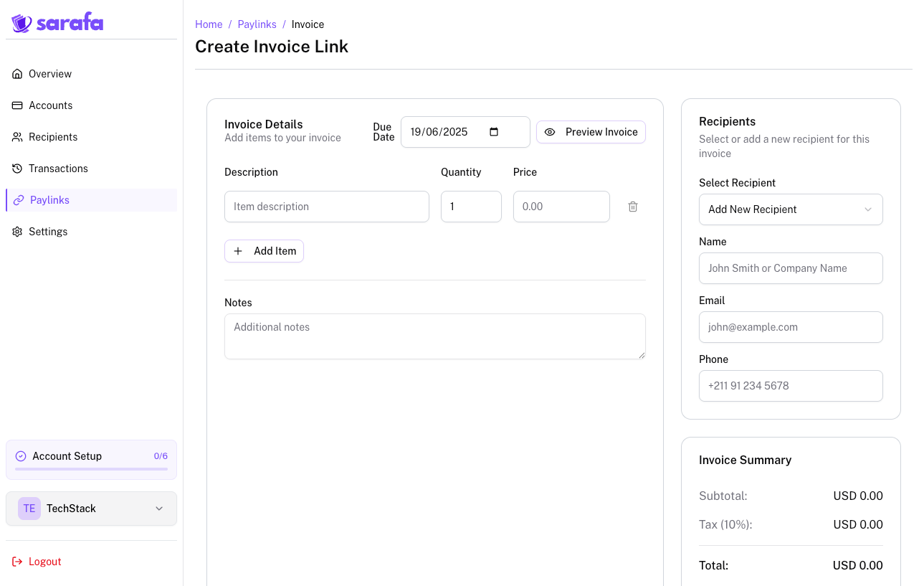Log out of the account
Screen dimensions: 924x586
coord(91,562)
